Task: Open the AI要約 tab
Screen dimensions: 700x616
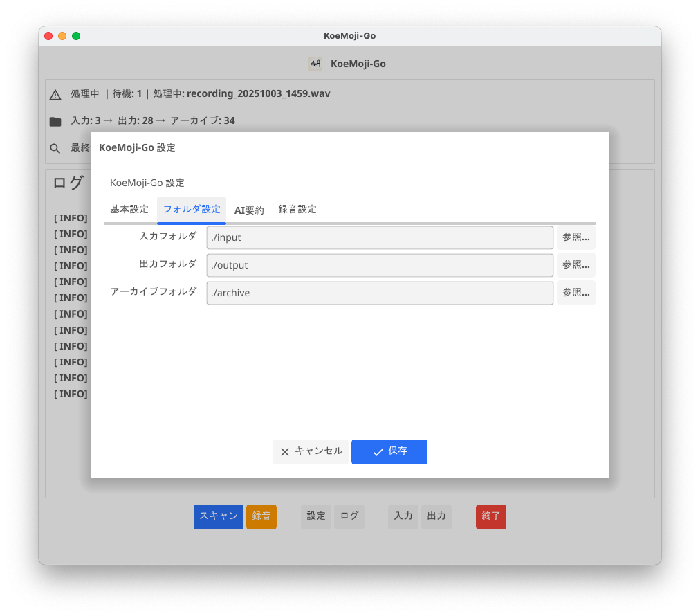Action: [249, 210]
